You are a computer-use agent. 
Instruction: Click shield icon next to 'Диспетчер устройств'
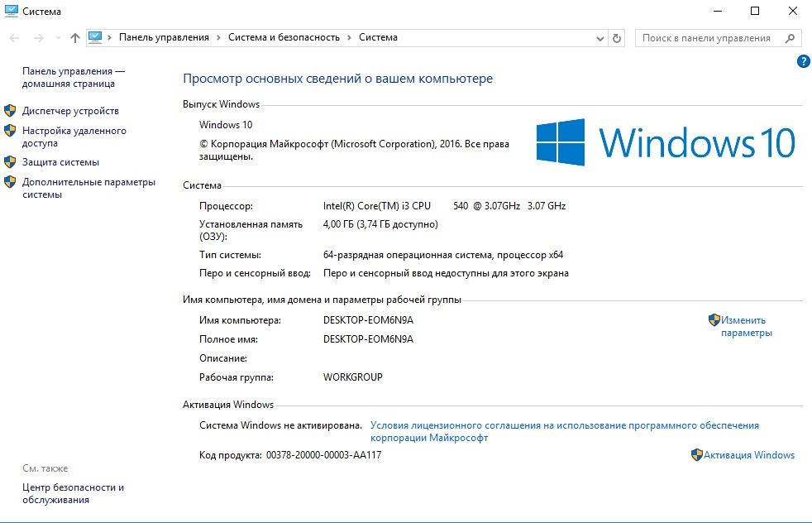tap(10, 110)
